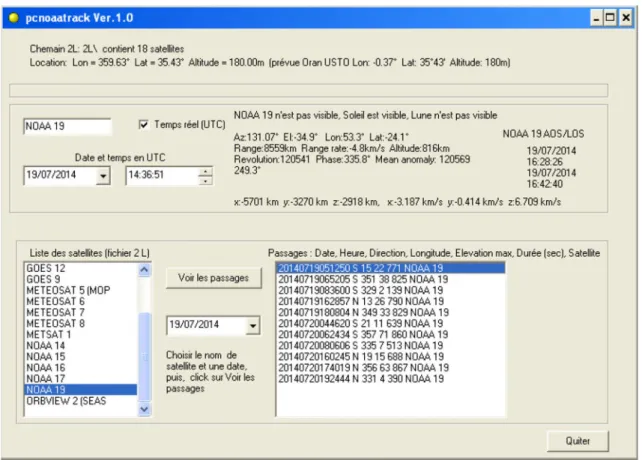
Task: Open the passages date dropdown showing 19/07/2014
Action: click(x=253, y=326)
